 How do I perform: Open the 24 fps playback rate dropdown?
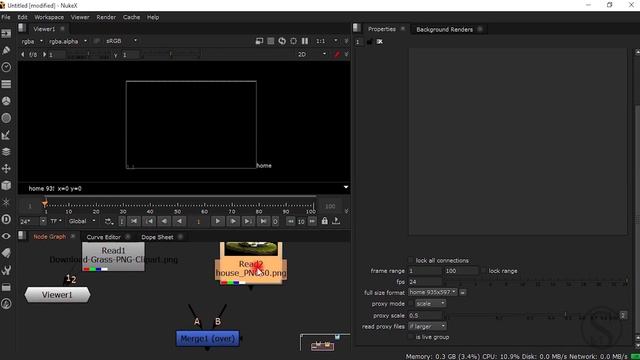[x=43, y=221]
